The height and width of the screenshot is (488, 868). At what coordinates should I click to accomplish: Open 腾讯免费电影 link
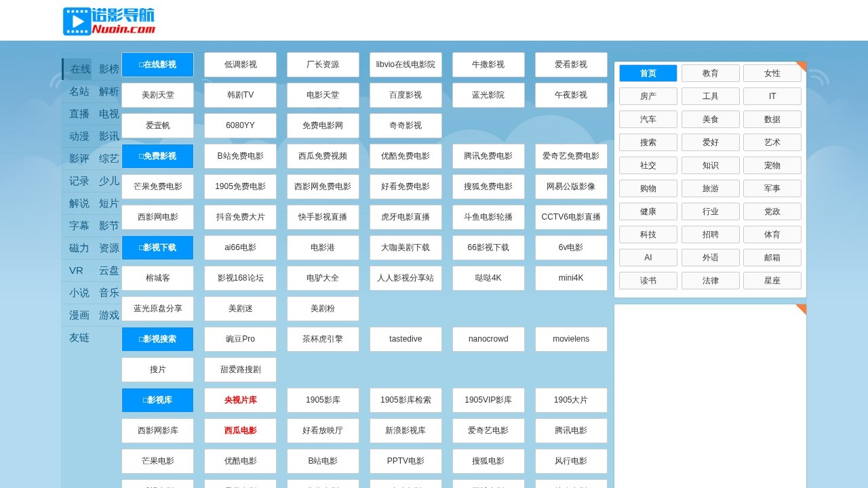(x=488, y=157)
